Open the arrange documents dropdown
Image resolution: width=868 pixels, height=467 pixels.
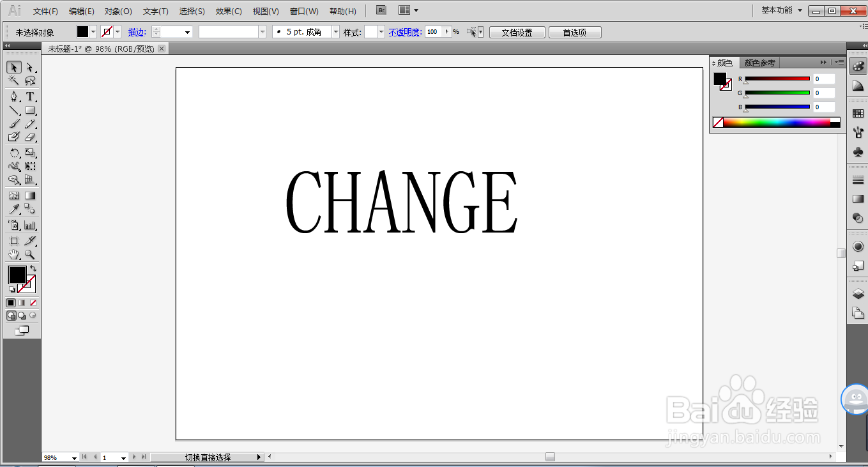409,10
